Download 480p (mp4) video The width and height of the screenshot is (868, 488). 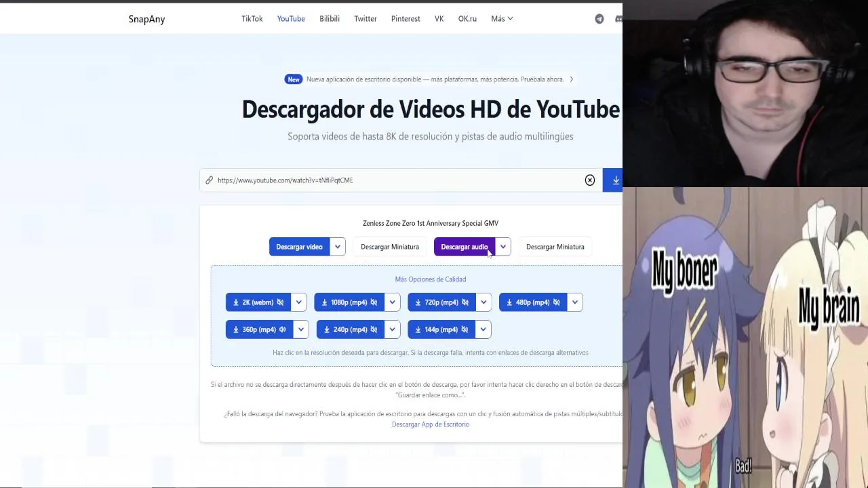(533, 302)
